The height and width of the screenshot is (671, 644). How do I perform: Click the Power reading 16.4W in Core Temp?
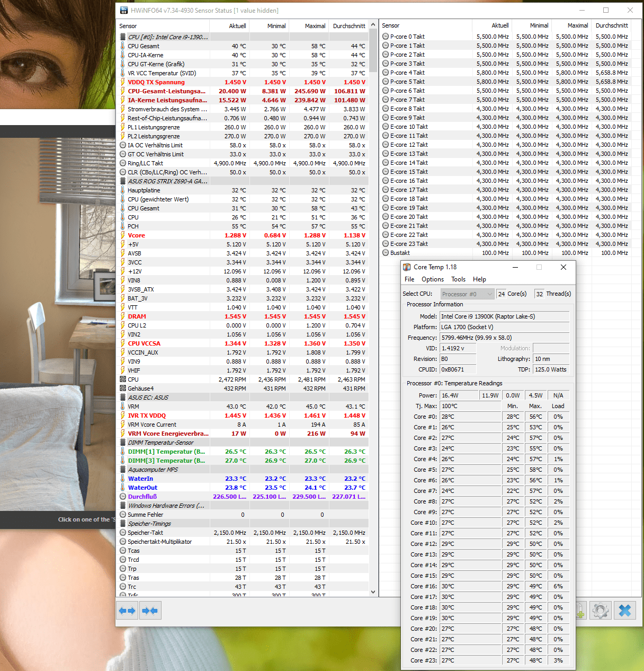[459, 395]
